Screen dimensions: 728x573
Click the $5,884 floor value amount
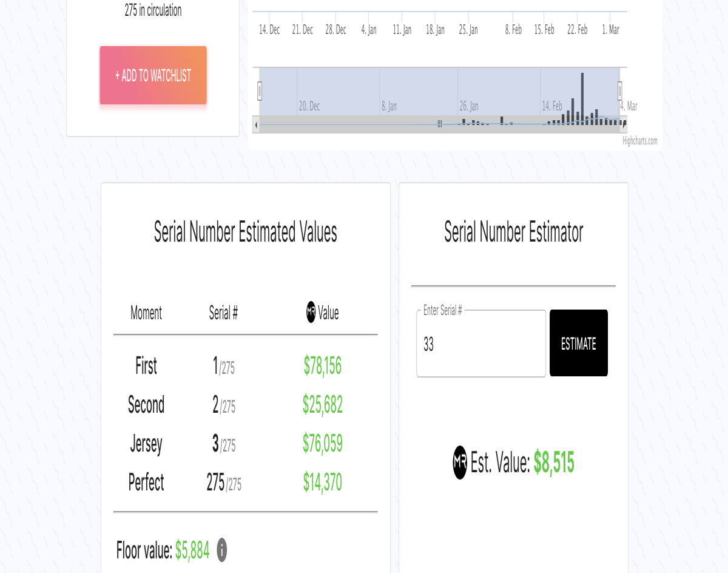[x=192, y=551]
